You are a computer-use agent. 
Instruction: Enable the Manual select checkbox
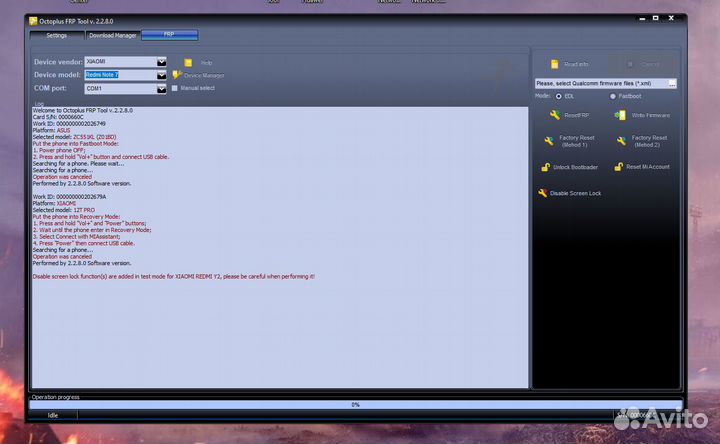tap(174, 88)
